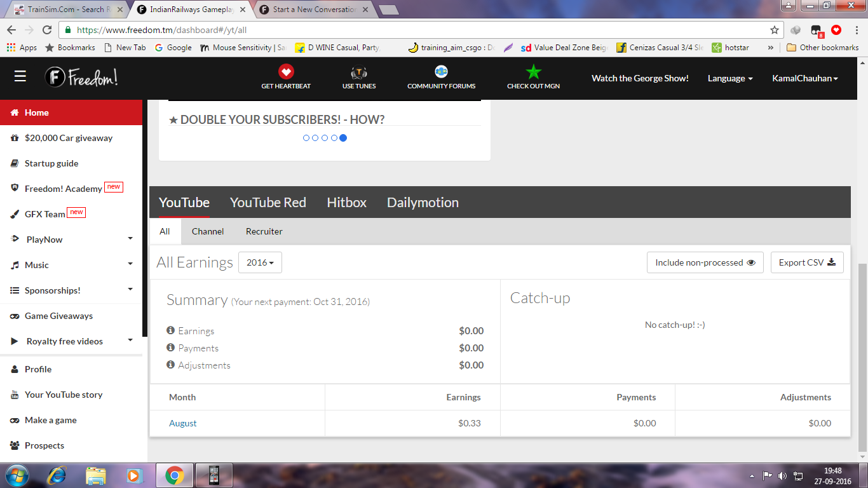The width and height of the screenshot is (868, 488).
Task: Click the page vertical scrollbar
Action: pyautogui.click(x=862, y=357)
